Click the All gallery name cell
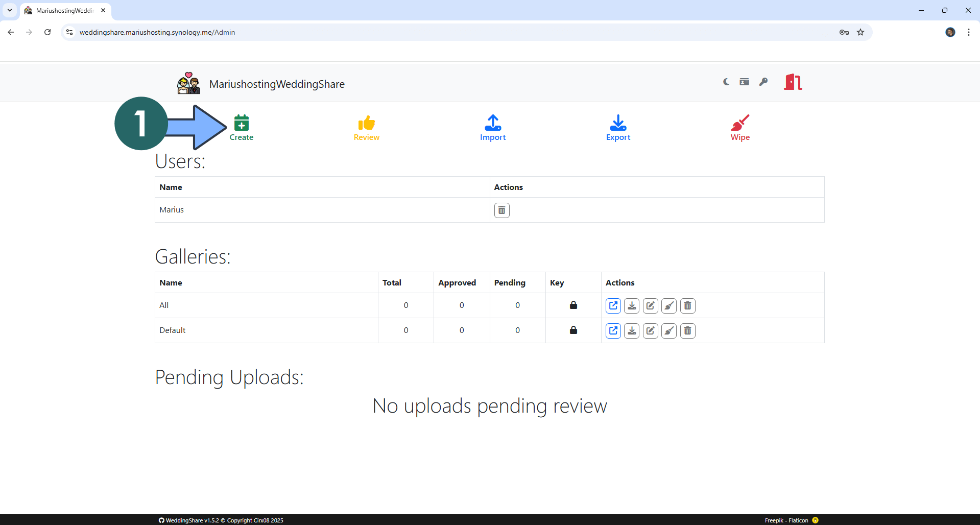This screenshot has width=980, height=525. pyautogui.click(x=267, y=305)
